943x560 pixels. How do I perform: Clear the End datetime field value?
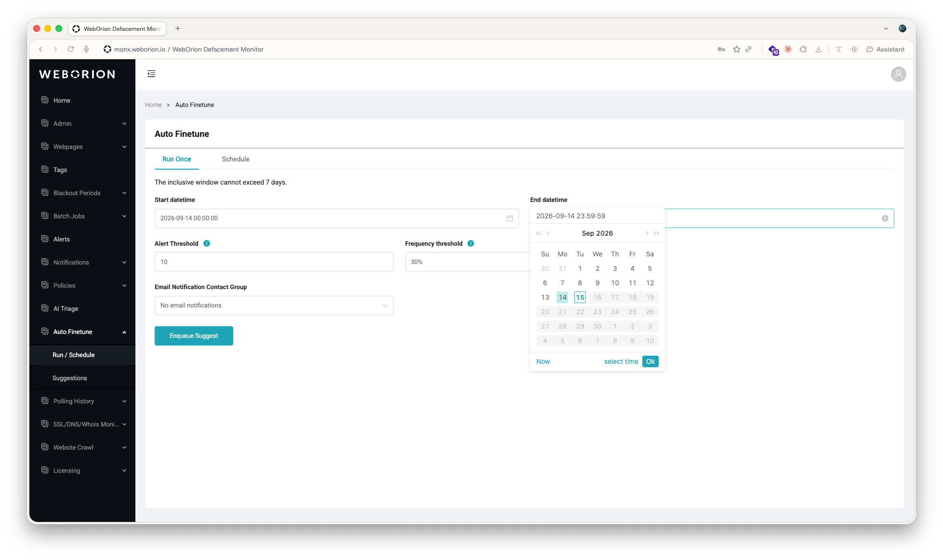pyautogui.click(x=885, y=218)
